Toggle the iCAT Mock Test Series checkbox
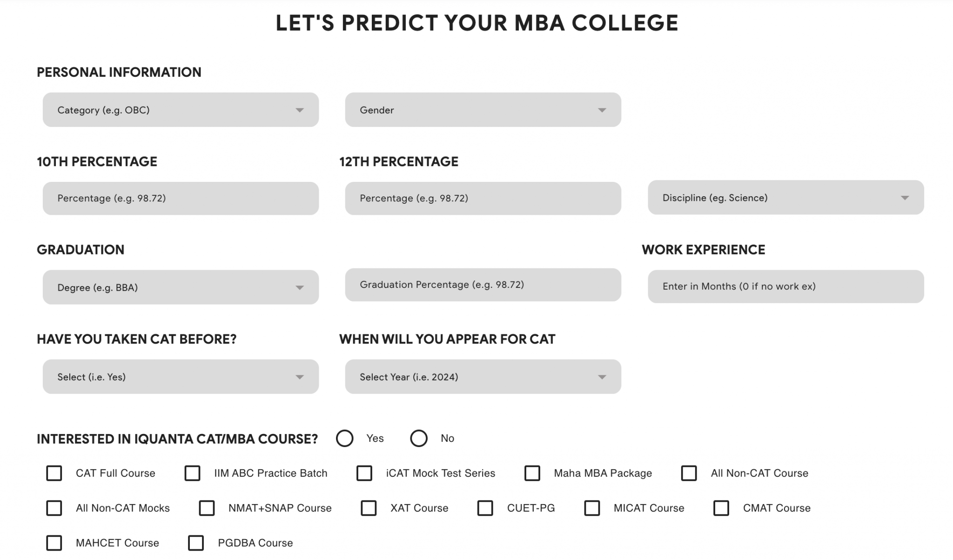Viewport: 953px width, 560px height. pos(365,473)
